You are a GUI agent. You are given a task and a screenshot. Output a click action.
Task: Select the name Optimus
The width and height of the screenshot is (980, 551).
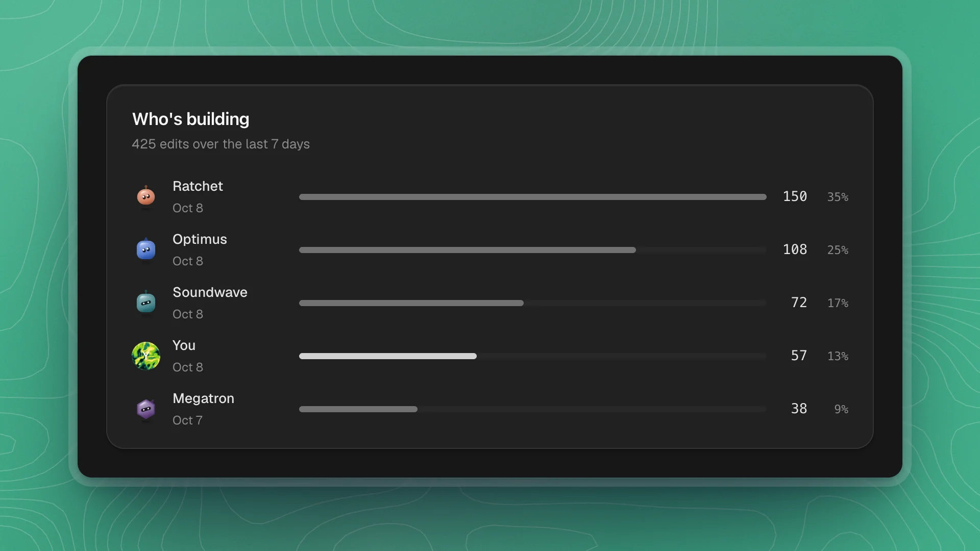click(200, 239)
